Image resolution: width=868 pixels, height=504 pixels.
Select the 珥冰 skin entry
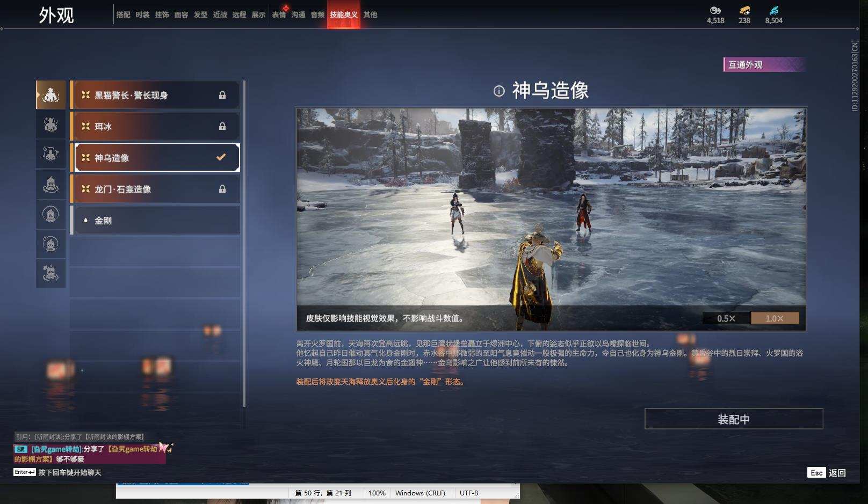pos(155,126)
